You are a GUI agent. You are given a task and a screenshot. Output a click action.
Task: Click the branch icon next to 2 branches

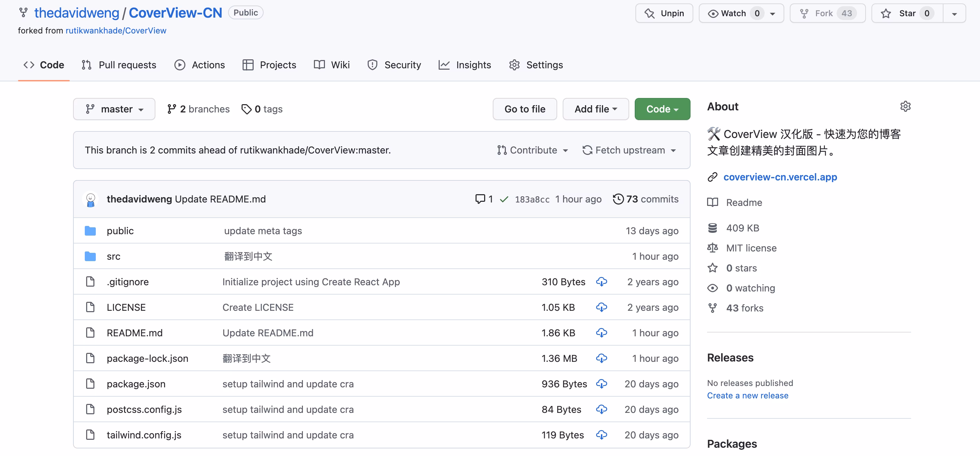172,109
